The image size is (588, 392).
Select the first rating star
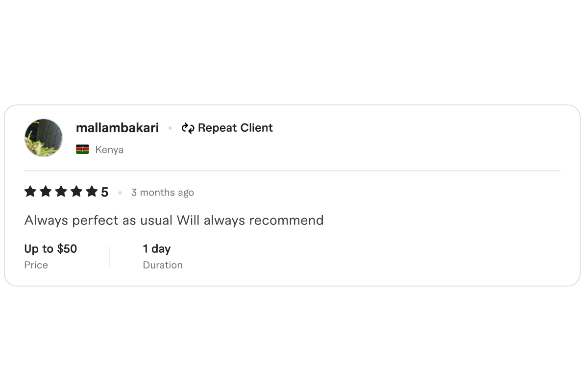coord(30,192)
